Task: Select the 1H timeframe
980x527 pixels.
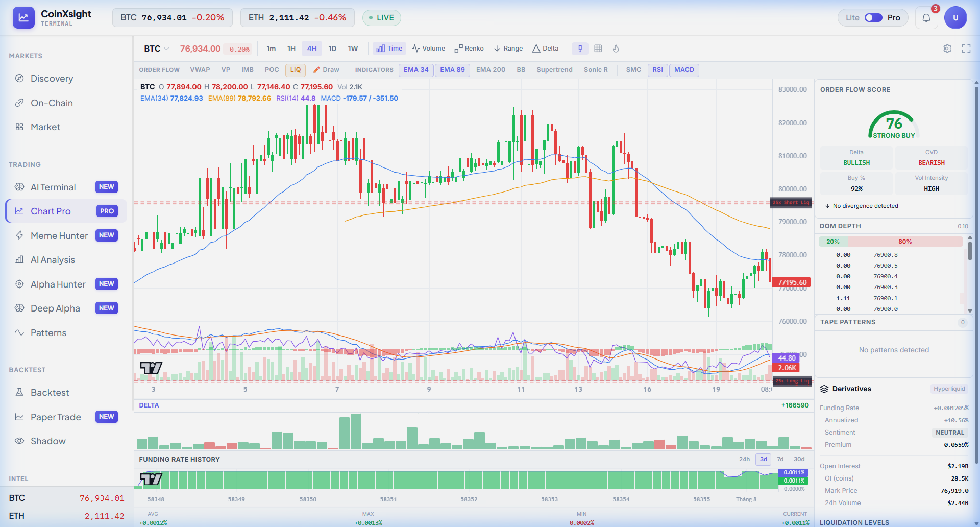Action: tap(291, 49)
